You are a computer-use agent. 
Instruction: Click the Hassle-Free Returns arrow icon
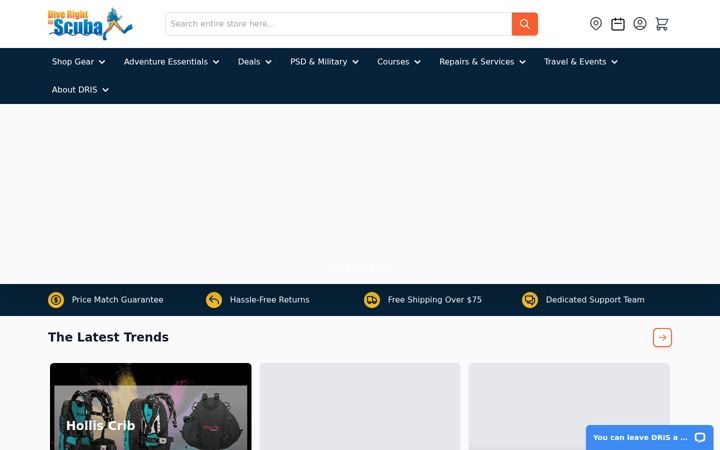click(214, 300)
